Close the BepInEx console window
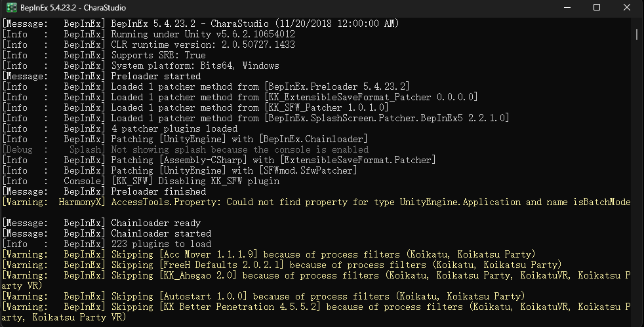The height and width of the screenshot is (327, 644). 628,8
